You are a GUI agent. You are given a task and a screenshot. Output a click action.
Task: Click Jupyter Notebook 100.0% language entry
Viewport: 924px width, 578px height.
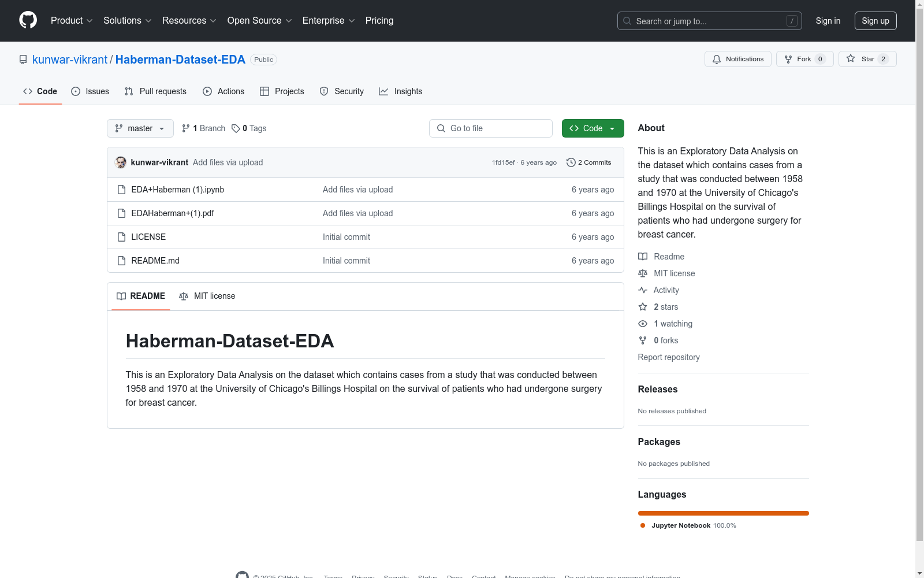[x=688, y=525]
